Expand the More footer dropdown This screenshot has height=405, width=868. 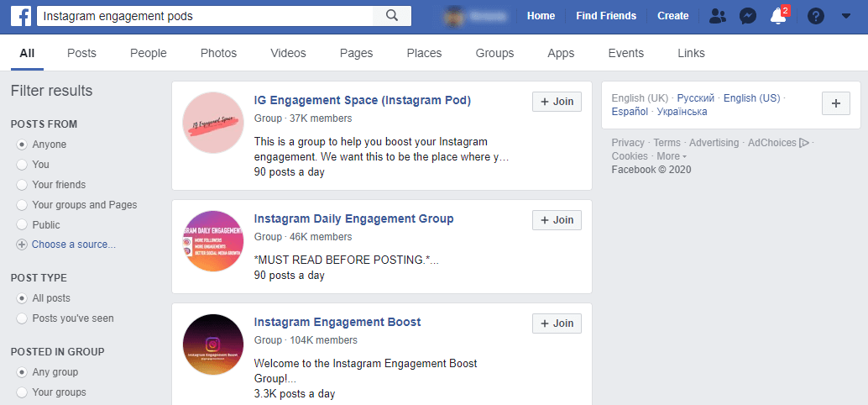pos(672,155)
